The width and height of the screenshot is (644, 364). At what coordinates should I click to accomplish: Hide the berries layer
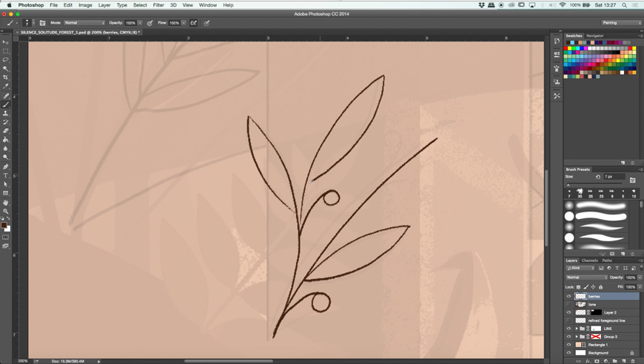[568, 296]
